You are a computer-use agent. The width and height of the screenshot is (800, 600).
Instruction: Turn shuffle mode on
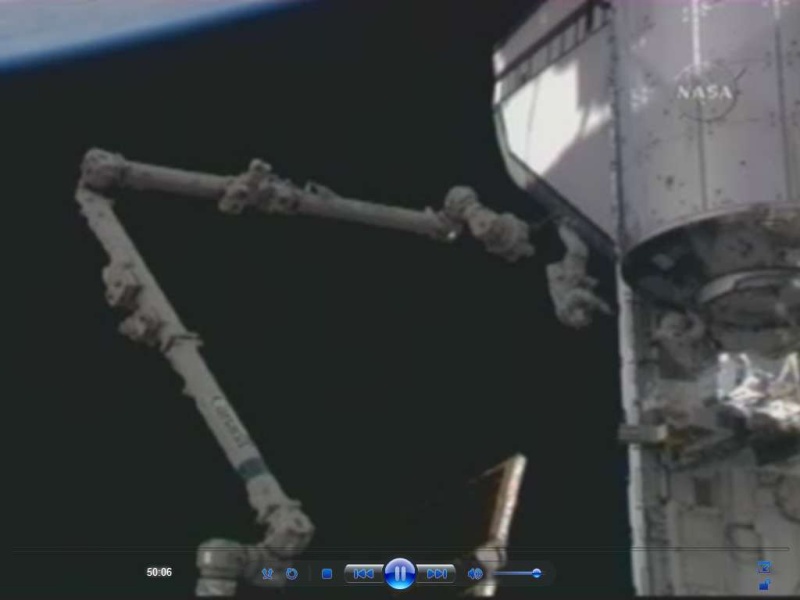click(267, 574)
